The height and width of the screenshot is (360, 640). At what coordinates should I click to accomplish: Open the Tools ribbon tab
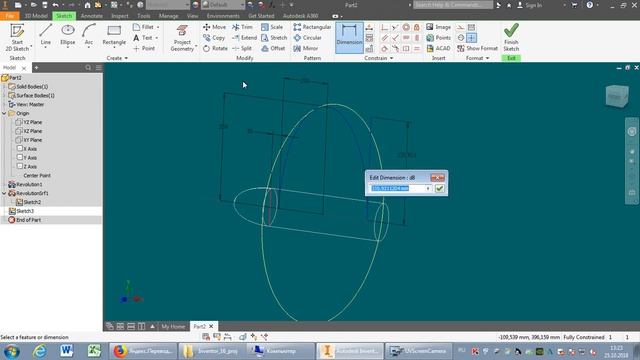pos(144,16)
